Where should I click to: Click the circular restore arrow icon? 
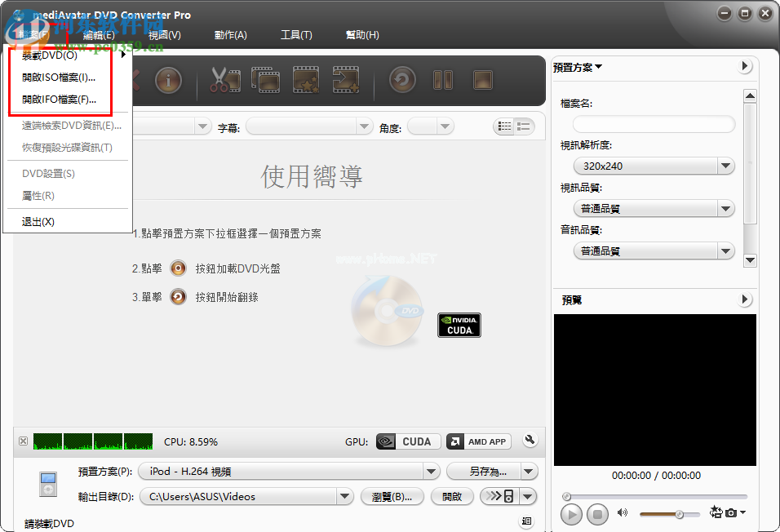coord(401,80)
